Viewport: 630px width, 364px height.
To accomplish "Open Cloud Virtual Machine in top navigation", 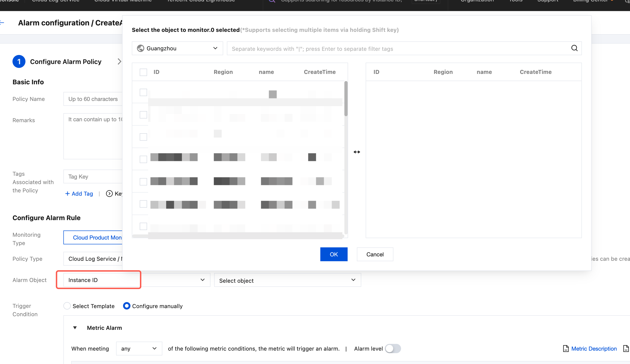I will (123, 1).
